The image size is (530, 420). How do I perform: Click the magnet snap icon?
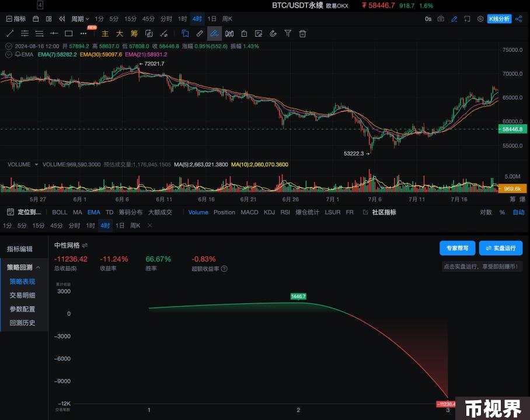pos(273,33)
